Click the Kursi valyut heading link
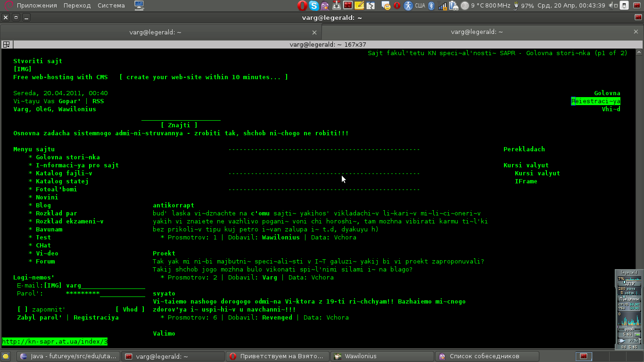The height and width of the screenshot is (362, 644). (526, 165)
